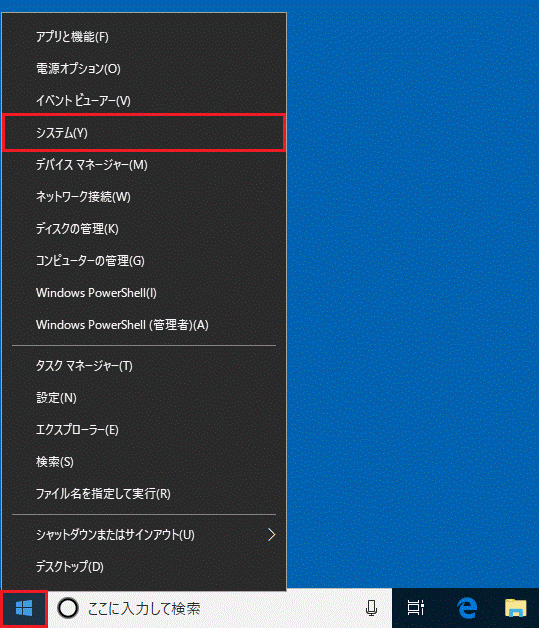This screenshot has height=628, width=539.
Task: Choose デスクトップ(D) at menu bottom
Action: (144, 567)
